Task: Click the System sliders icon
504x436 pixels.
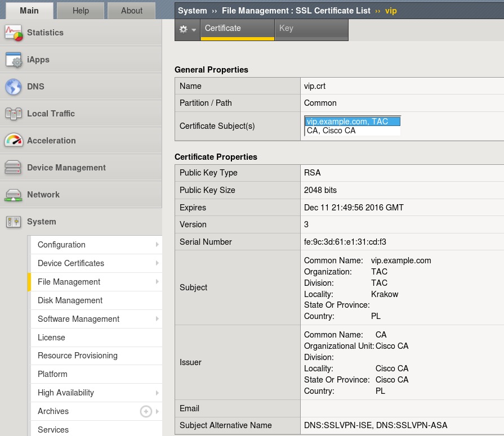Action: point(14,222)
